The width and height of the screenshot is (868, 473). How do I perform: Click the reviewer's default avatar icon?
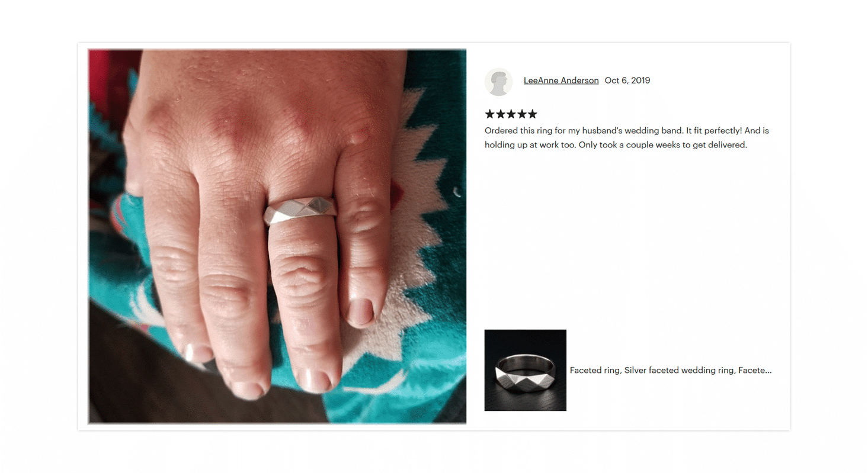point(498,81)
